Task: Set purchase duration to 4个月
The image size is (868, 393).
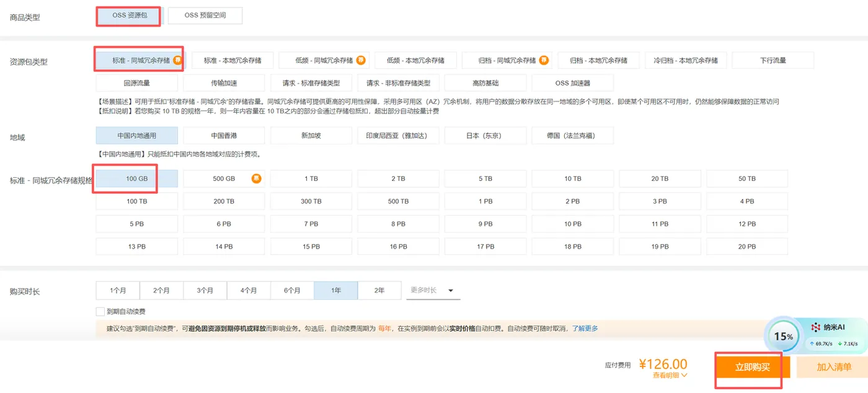Action: (x=249, y=290)
